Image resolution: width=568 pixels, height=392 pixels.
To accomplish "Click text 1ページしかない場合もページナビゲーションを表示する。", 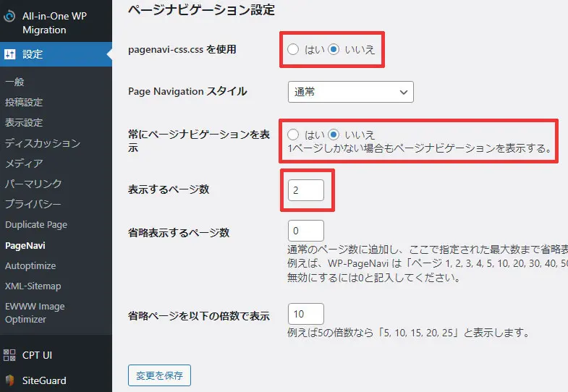I will coord(420,148).
